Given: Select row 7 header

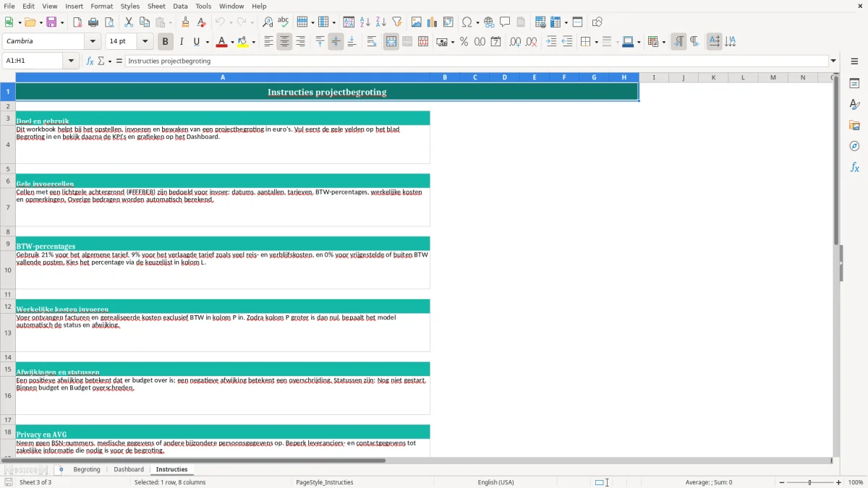Looking at the screenshot, I should coord(7,207).
